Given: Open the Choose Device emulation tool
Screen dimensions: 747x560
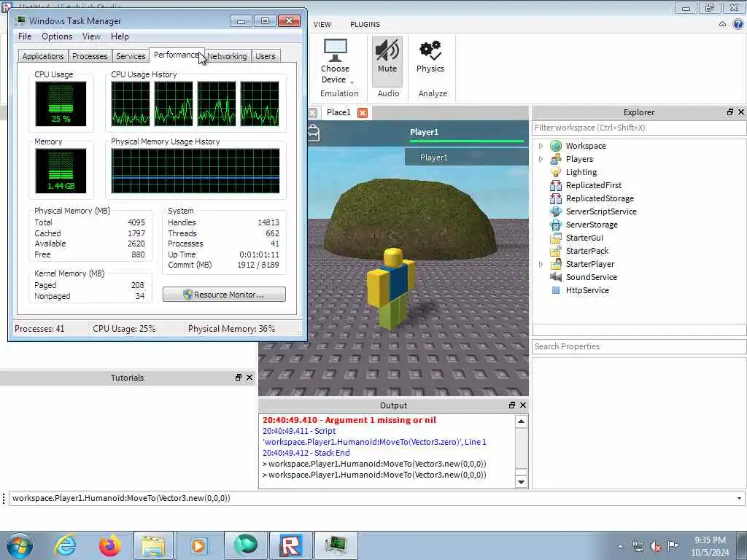Looking at the screenshot, I should (x=335, y=61).
